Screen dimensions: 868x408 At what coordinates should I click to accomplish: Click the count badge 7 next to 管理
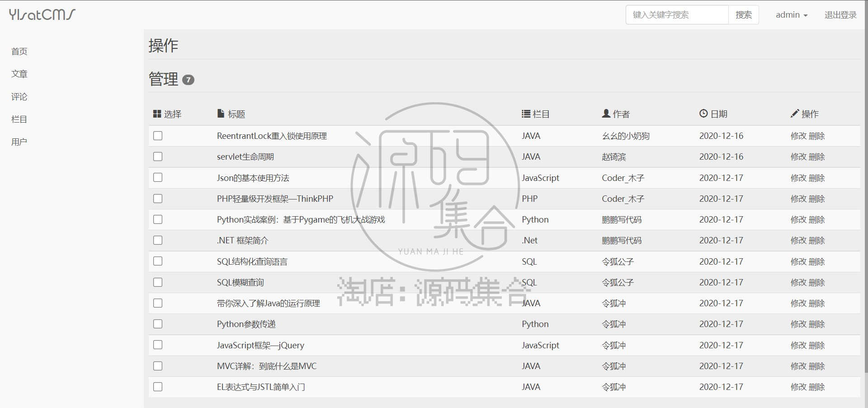pyautogui.click(x=188, y=80)
